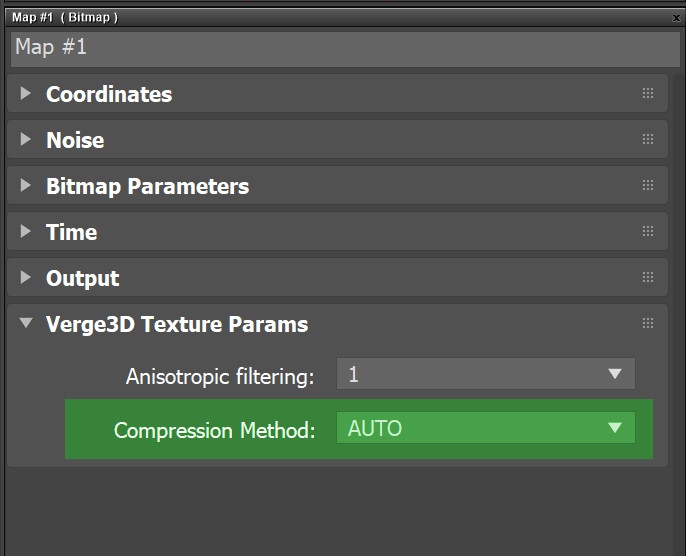
Task: Grab the Bitmap Parameters drag handle
Action: click(x=648, y=185)
